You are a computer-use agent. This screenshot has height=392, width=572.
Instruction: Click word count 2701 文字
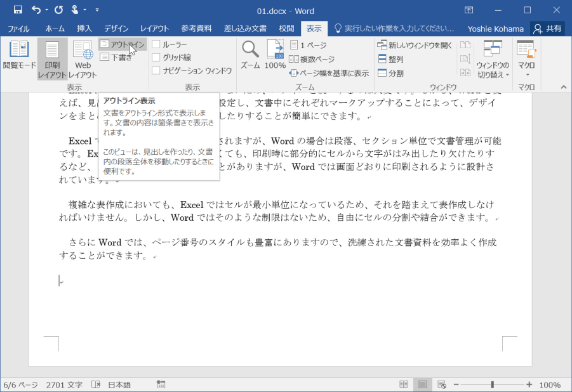click(x=64, y=385)
